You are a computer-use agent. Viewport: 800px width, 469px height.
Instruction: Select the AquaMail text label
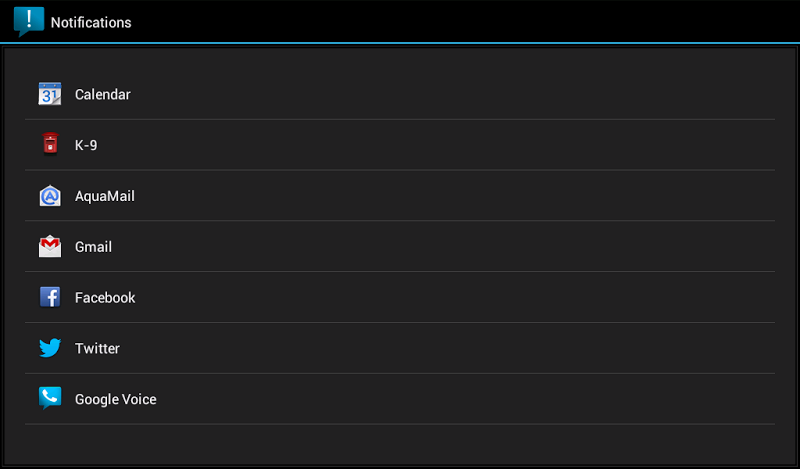pyautogui.click(x=105, y=196)
